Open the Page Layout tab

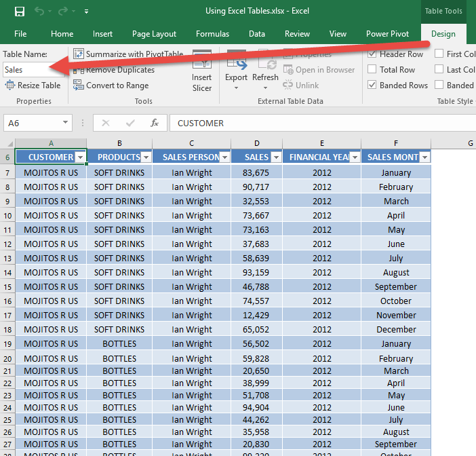pyautogui.click(x=154, y=34)
